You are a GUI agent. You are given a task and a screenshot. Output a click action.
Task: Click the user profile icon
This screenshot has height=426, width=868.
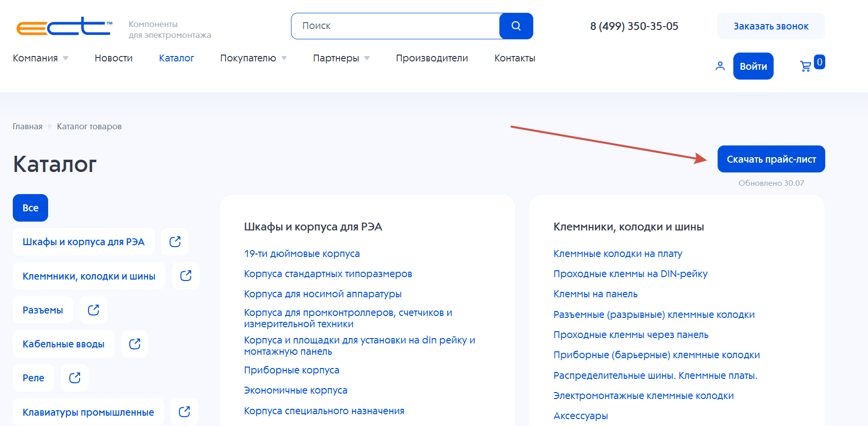pos(720,66)
